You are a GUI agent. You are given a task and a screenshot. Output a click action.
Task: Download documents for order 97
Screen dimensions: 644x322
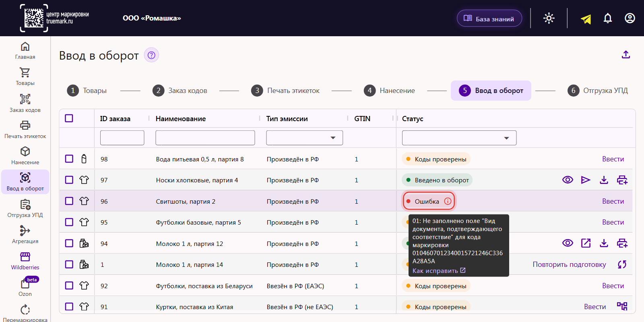pyautogui.click(x=604, y=180)
